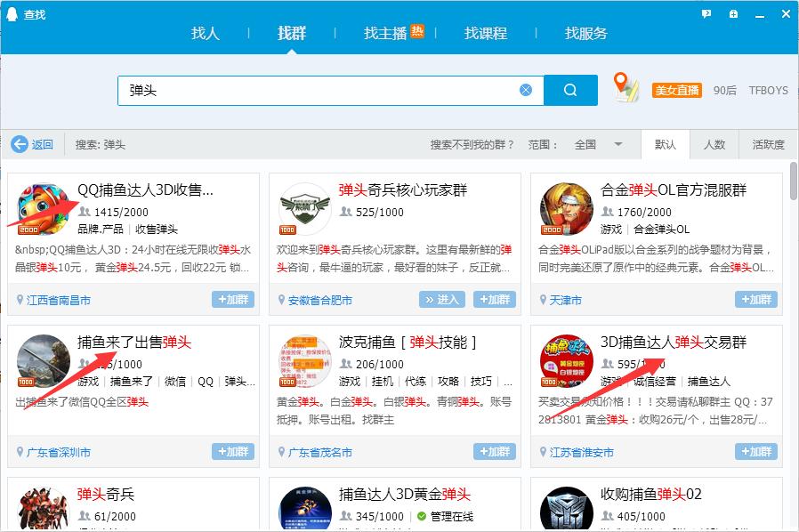This screenshot has height=532, width=799.
Task: Click the magnifier search icon
Action: point(570,89)
